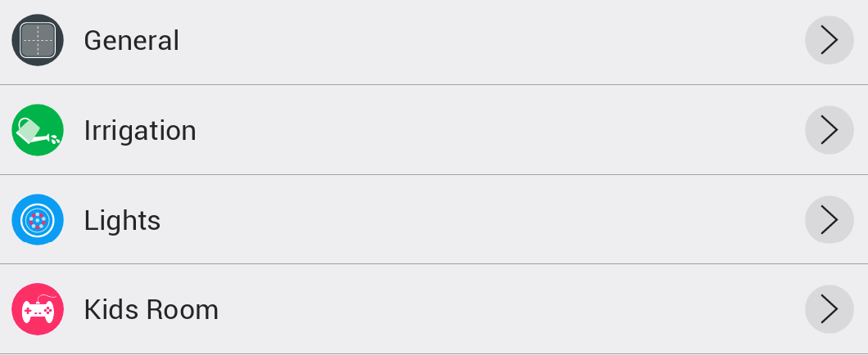Expand the Lights chevron button

click(830, 220)
